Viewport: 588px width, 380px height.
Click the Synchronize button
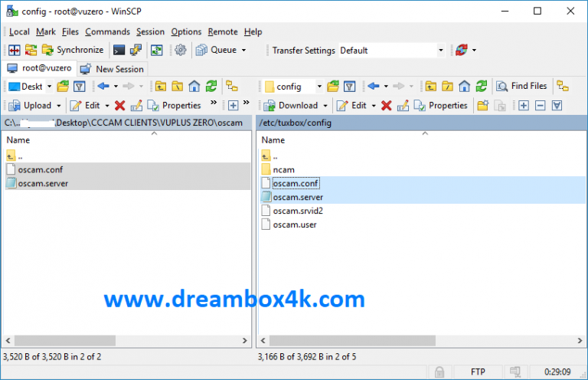(x=73, y=50)
